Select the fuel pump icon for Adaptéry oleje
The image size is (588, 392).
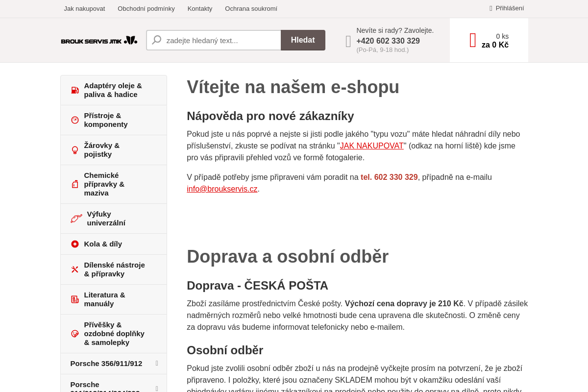[x=75, y=90]
